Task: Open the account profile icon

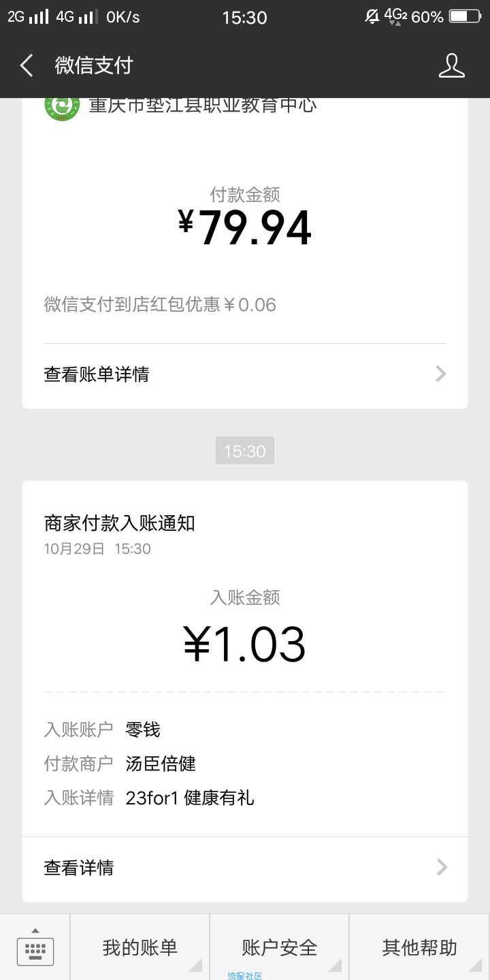Action: tap(451, 65)
